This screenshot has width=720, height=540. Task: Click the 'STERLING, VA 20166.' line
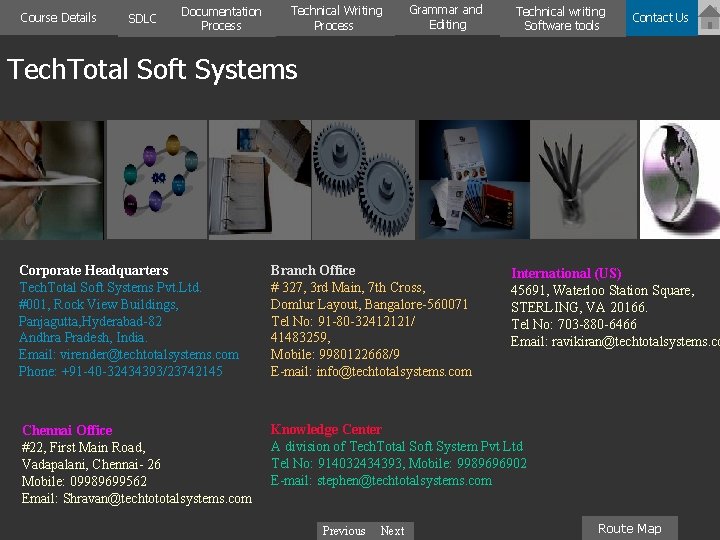click(579, 307)
